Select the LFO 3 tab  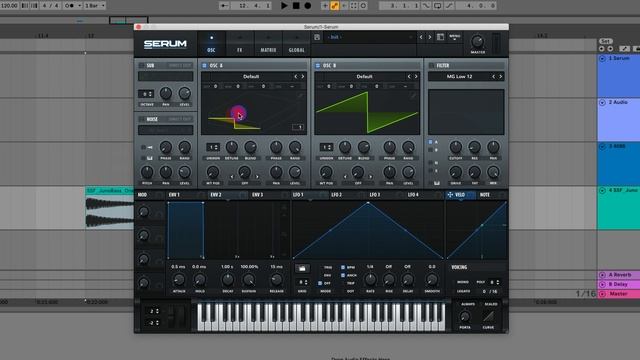point(375,195)
